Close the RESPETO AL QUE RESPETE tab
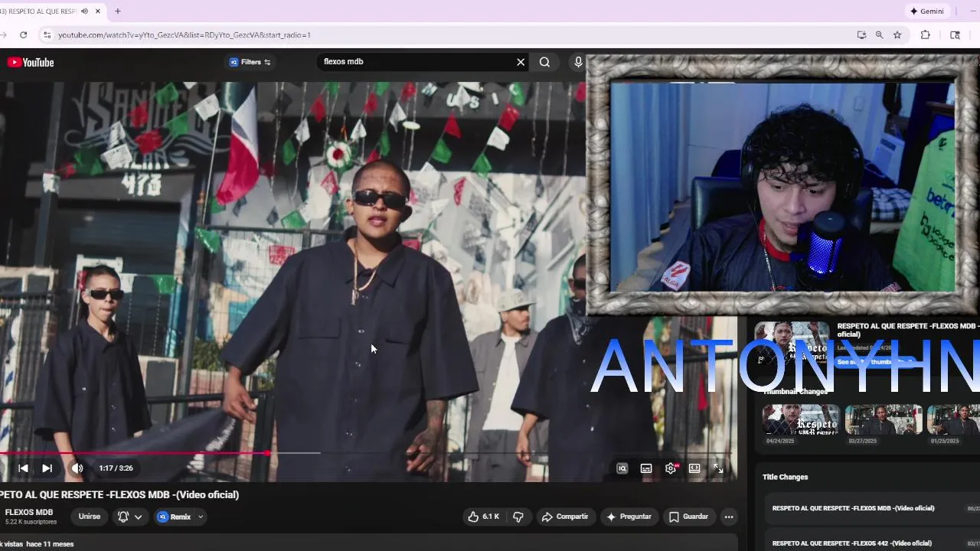Viewport: 980px width, 551px height. pos(98,11)
